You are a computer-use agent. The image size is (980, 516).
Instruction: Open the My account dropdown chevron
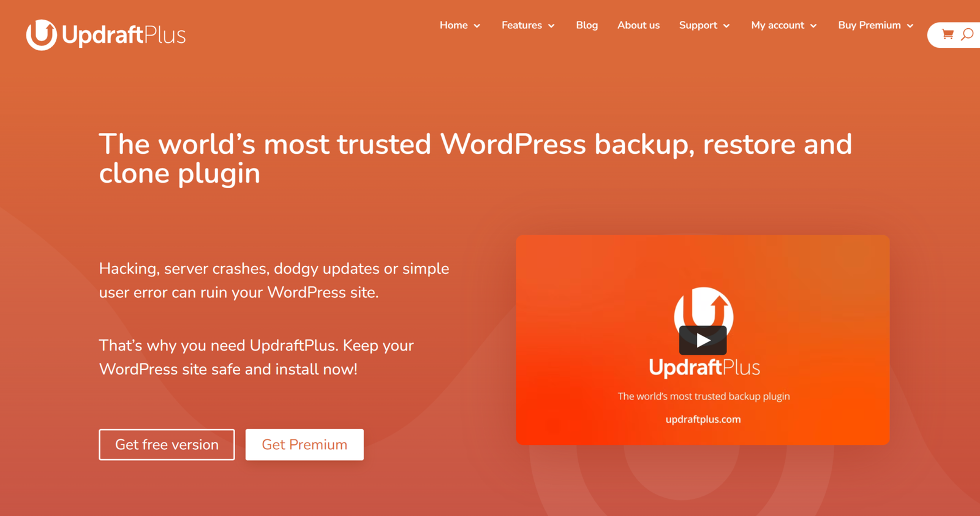click(x=813, y=26)
